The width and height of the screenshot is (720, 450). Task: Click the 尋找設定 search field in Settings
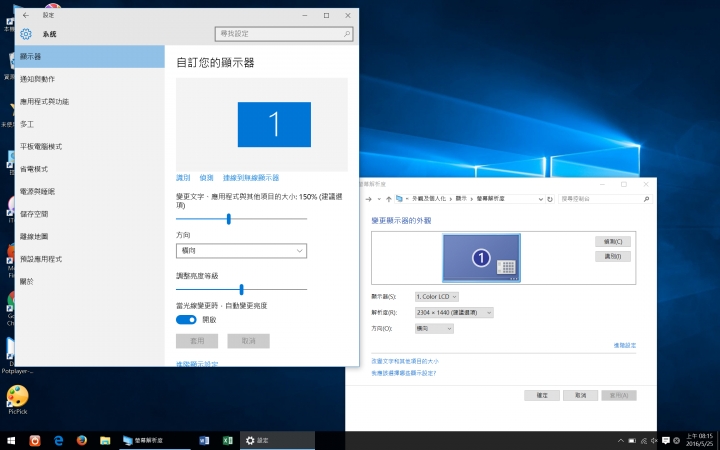pyautogui.click(x=284, y=34)
